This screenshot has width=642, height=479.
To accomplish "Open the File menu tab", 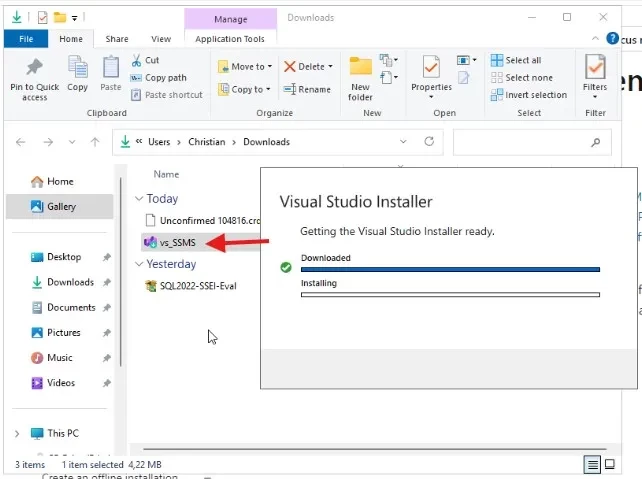I will pyautogui.click(x=26, y=39).
